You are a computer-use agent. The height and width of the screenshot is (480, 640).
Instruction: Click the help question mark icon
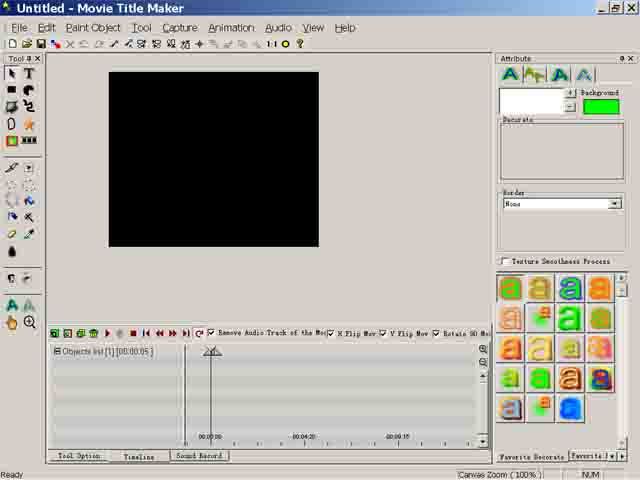[299, 44]
